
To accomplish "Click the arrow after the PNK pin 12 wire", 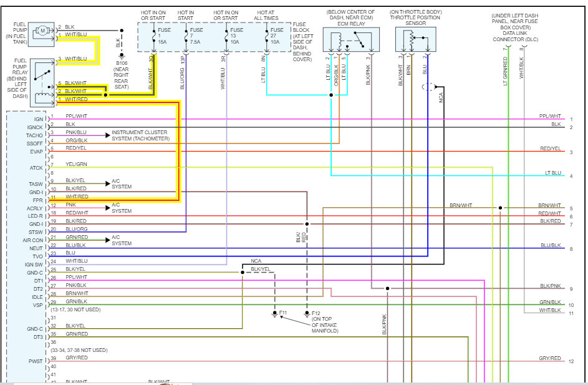I will coord(108,208).
